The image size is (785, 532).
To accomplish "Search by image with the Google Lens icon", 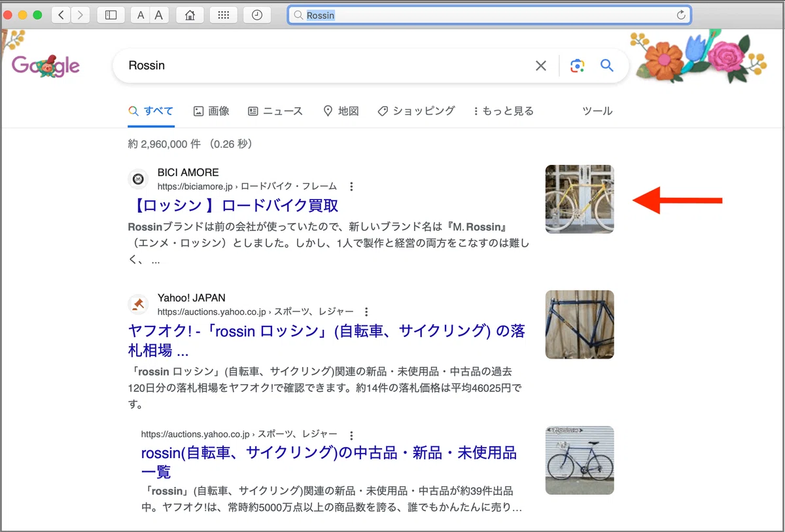I will [x=577, y=65].
